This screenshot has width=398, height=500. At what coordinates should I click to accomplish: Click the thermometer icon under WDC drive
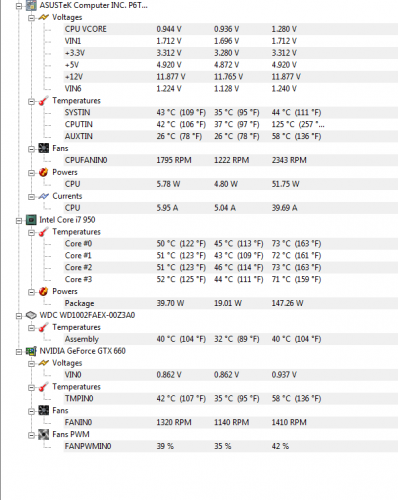tap(44, 327)
